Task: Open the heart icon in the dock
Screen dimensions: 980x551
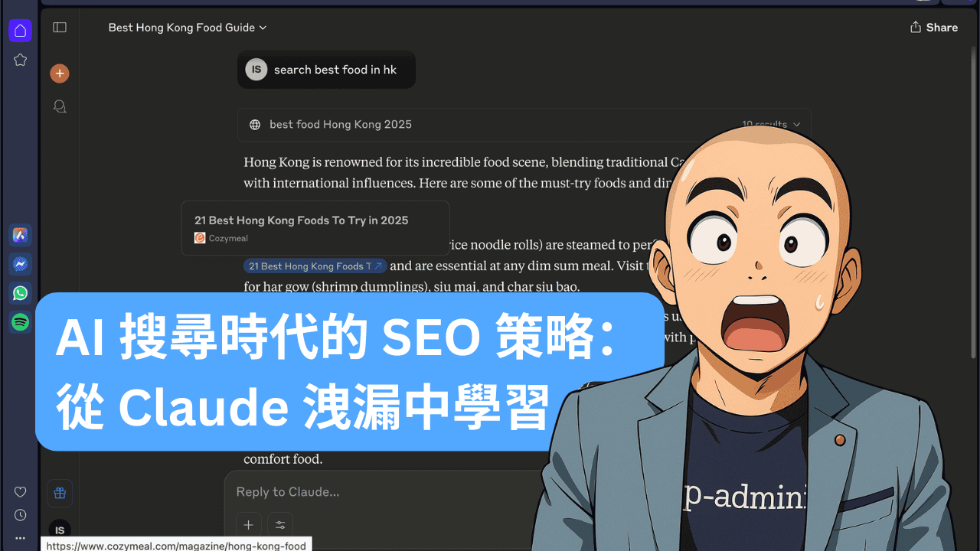Action: [21, 492]
